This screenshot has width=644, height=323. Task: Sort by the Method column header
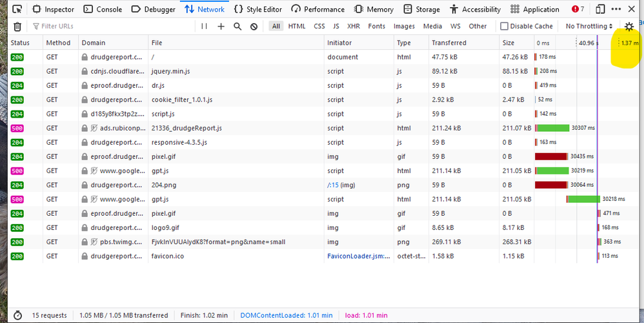click(x=61, y=43)
